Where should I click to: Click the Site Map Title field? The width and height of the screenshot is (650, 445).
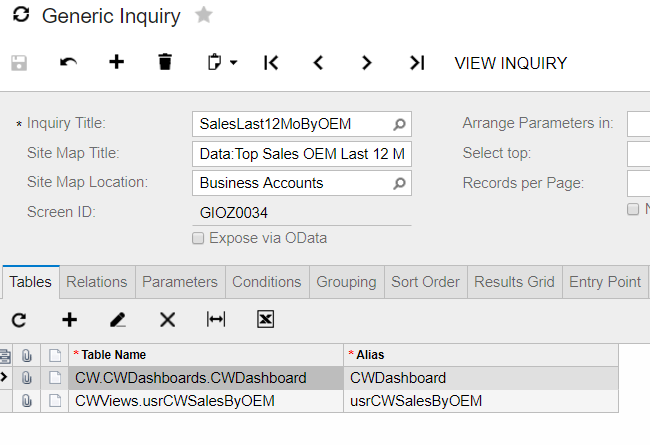[302, 154]
